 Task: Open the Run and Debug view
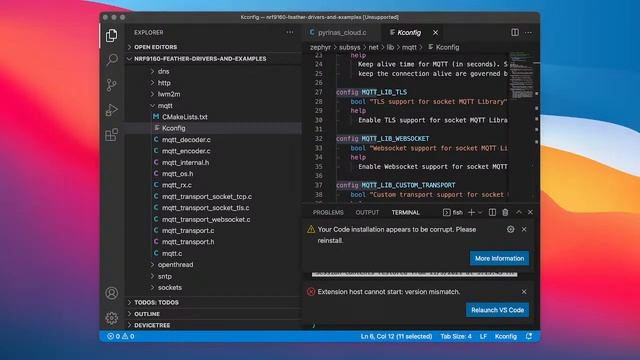[x=112, y=110]
